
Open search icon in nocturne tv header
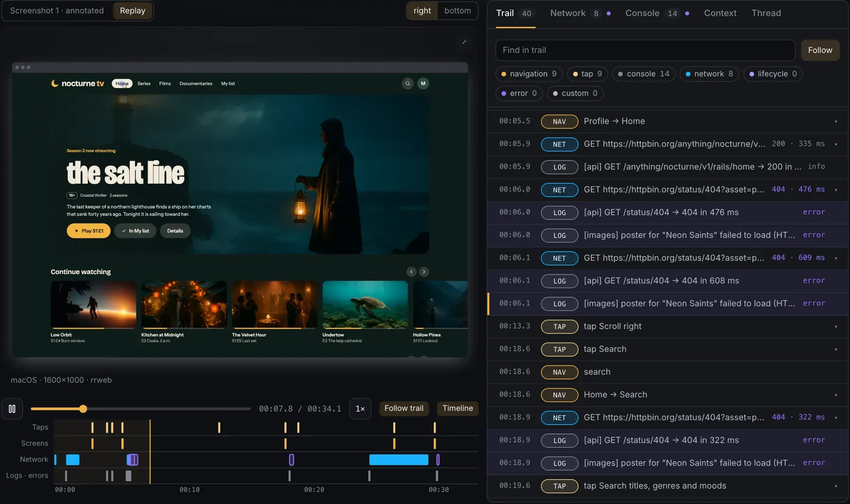(x=408, y=84)
